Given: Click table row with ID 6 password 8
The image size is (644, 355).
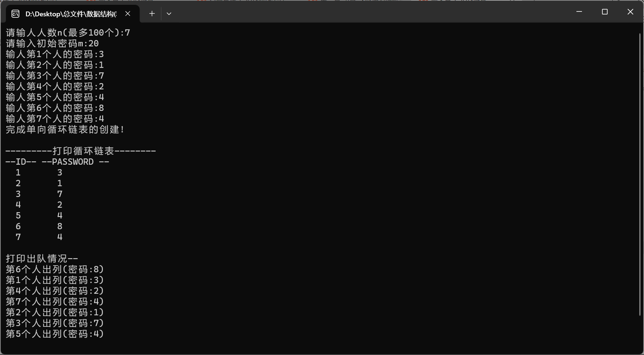Looking at the screenshot, I should click(x=39, y=226).
